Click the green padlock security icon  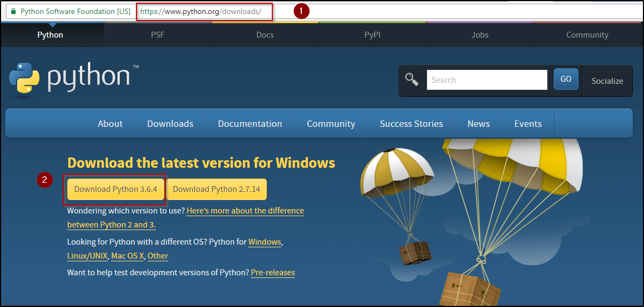(13, 11)
